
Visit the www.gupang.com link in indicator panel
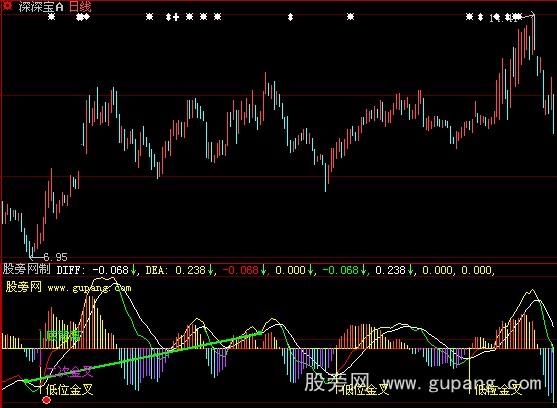[x=89, y=288]
